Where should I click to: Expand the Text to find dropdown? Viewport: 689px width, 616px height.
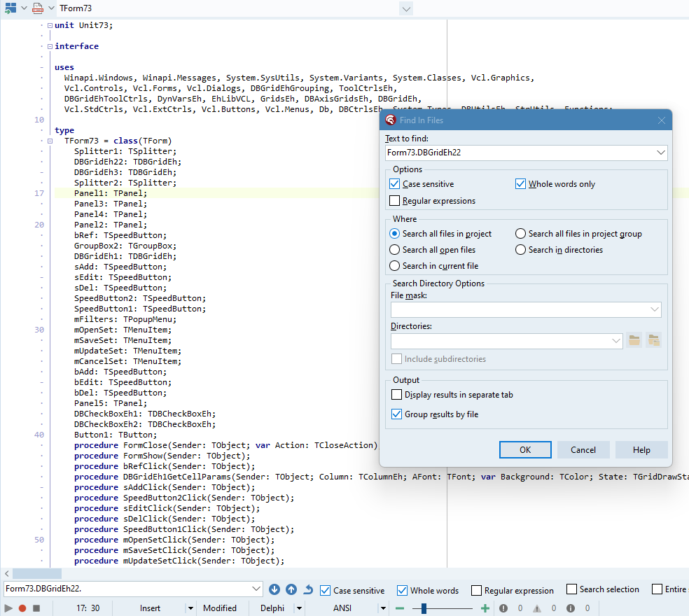click(660, 153)
